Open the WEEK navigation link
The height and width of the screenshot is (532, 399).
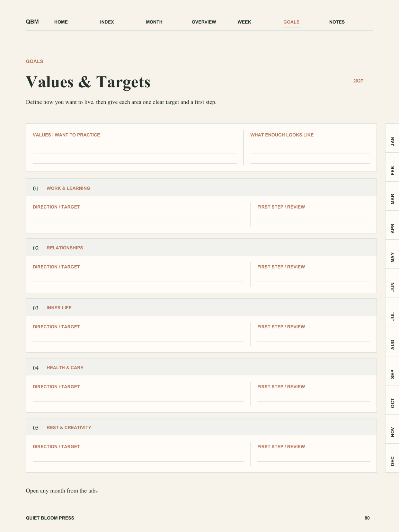click(x=244, y=22)
